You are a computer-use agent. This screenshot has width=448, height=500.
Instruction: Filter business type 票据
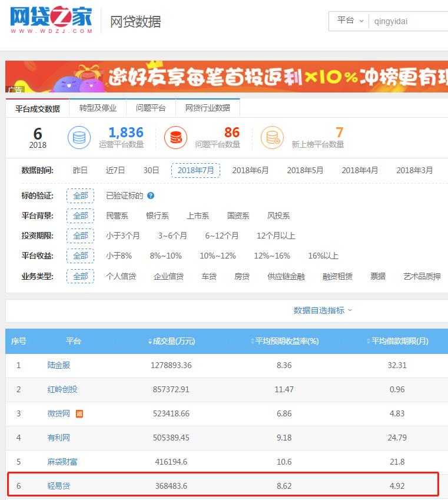click(x=378, y=276)
